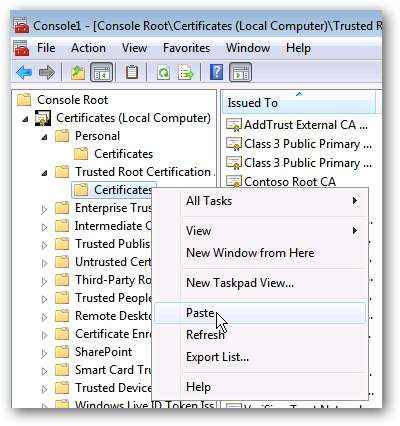
Task: Open the All Tasks submenu
Action: tap(260, 201)
